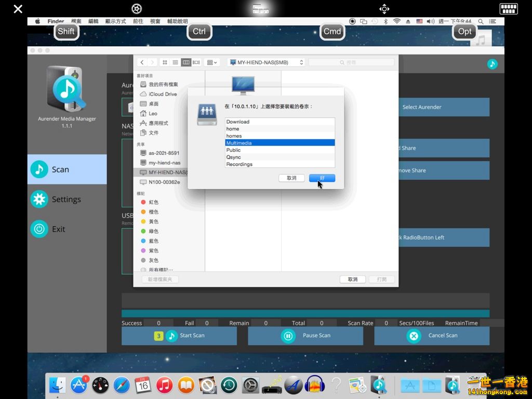Viewport: 532px width, 399px height.
Task: Click the Pause Scan icon
Action: [x=288, y=336]
